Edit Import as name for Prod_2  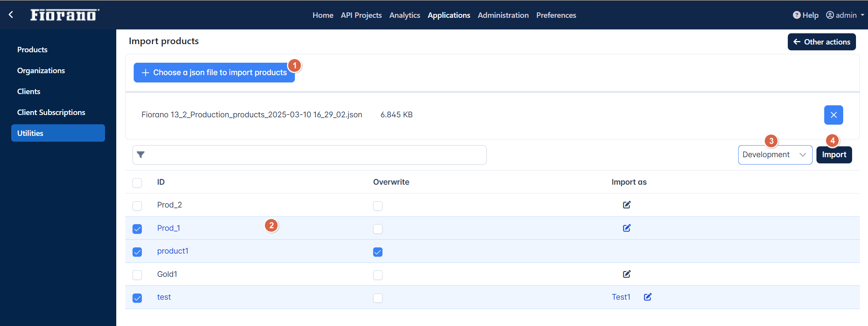tap(627, 205)
